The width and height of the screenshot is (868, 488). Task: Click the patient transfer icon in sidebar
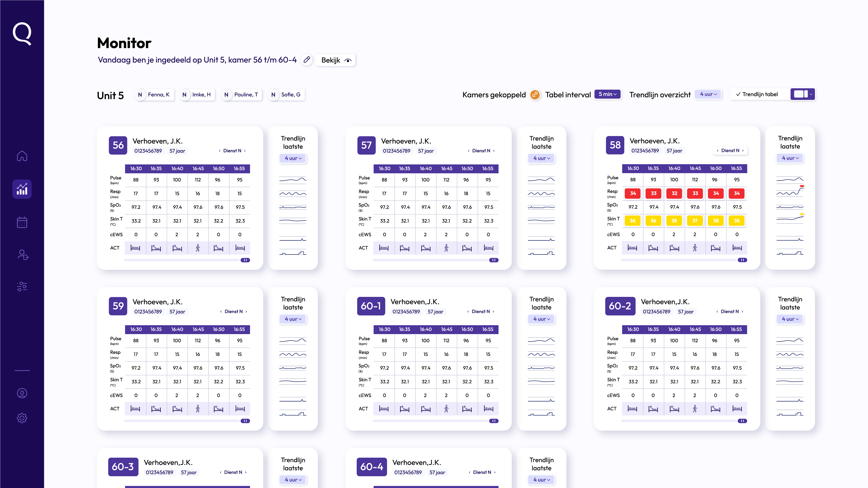(x=23, y=255)
